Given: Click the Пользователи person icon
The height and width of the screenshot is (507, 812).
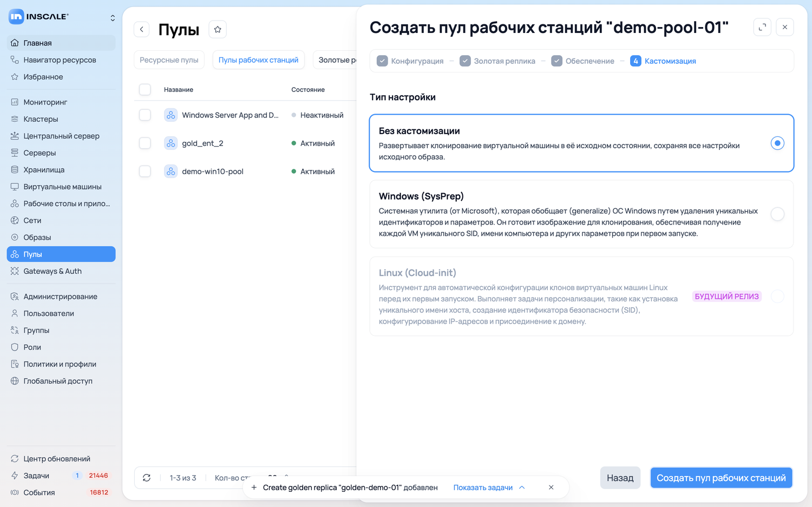Looking at the screenshot, I should click(15, 313).
